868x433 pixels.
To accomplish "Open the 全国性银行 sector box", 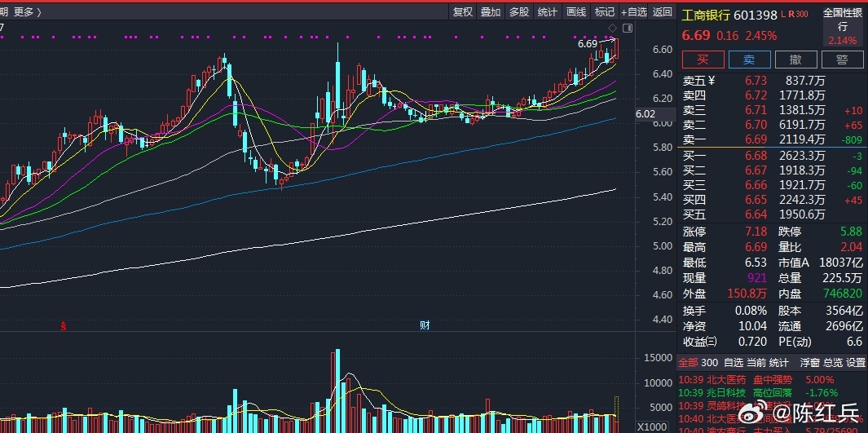I will point(843,27).
